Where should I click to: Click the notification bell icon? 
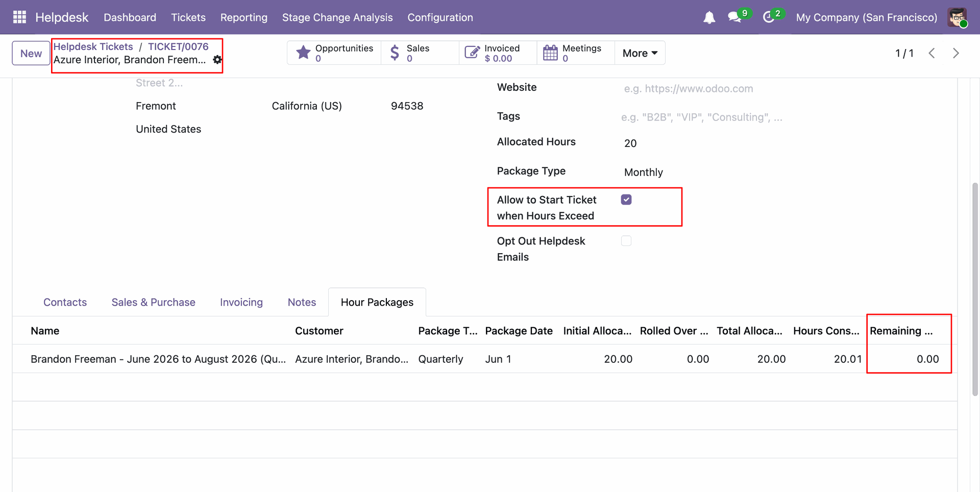click(709, 18)
